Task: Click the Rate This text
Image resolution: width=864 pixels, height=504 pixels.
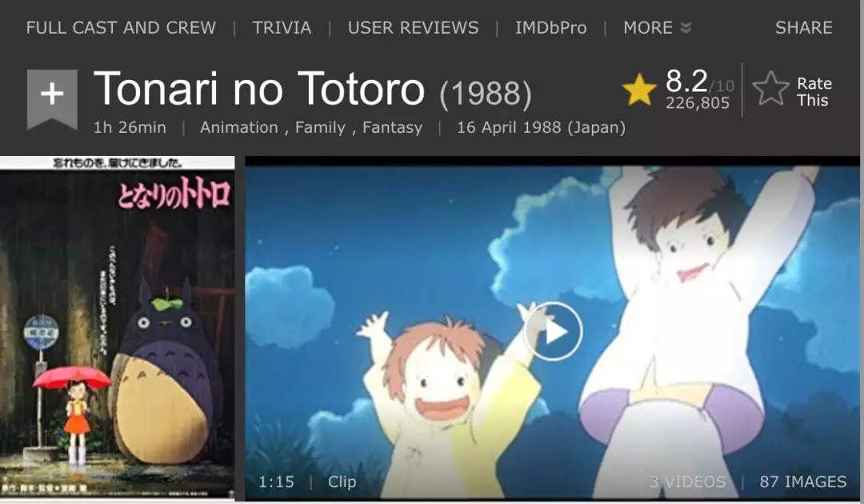Action: (814, 92)
